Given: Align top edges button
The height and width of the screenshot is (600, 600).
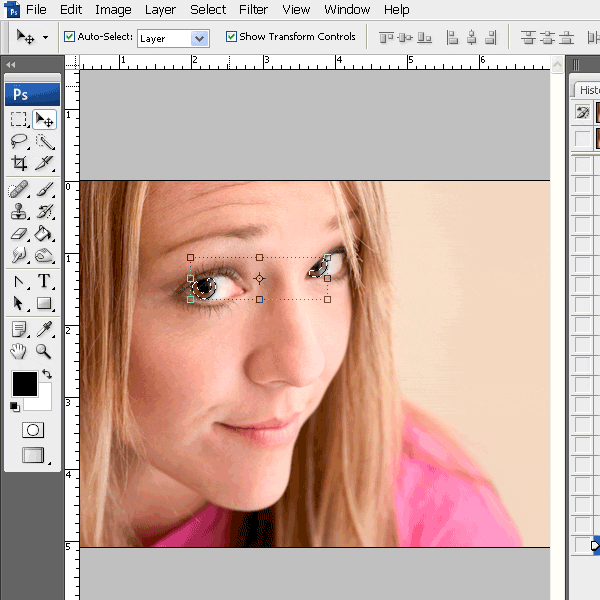Looking at the screenshot, I should click(x=386, y=38).
